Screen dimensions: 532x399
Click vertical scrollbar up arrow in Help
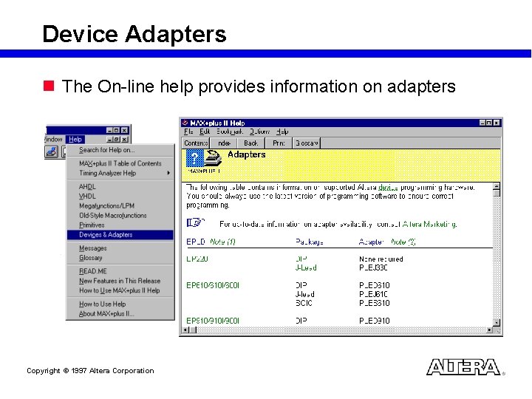coord(497,186)
